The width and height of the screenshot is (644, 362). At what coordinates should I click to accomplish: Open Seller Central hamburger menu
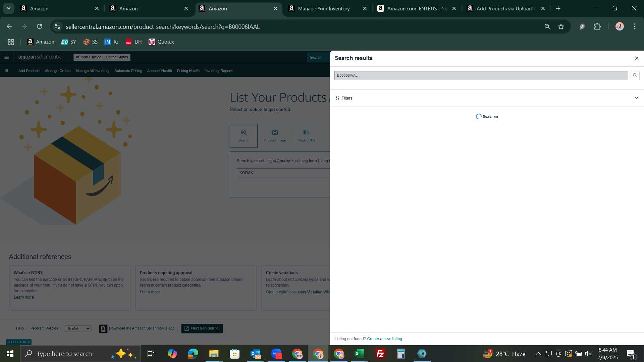click(x=6, y=57)
